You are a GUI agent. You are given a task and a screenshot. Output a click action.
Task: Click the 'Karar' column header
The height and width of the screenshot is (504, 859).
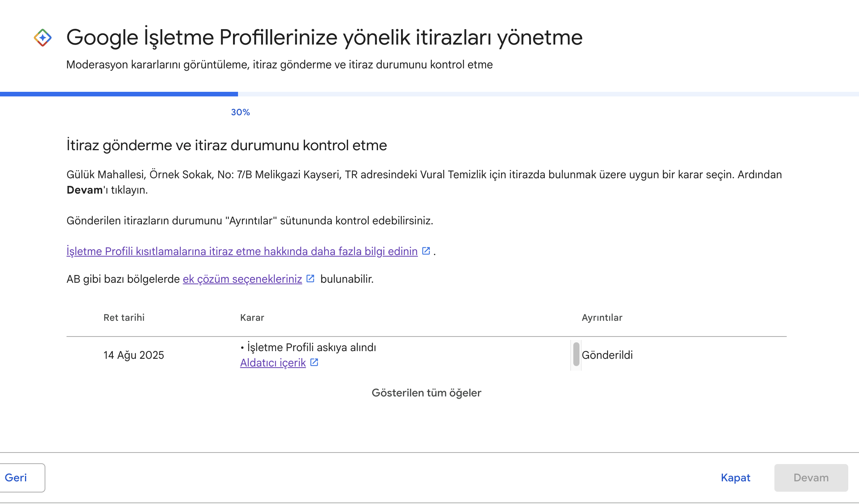coord(252,318)
